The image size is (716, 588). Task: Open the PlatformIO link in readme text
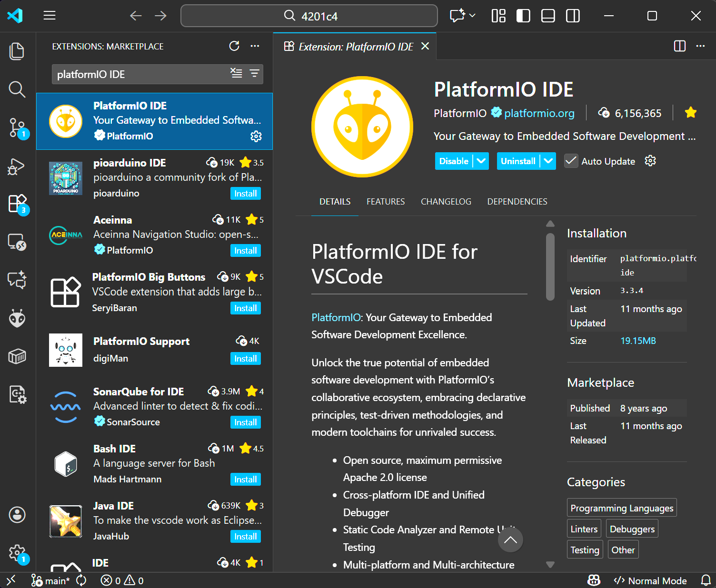click(x=337, y=317)
